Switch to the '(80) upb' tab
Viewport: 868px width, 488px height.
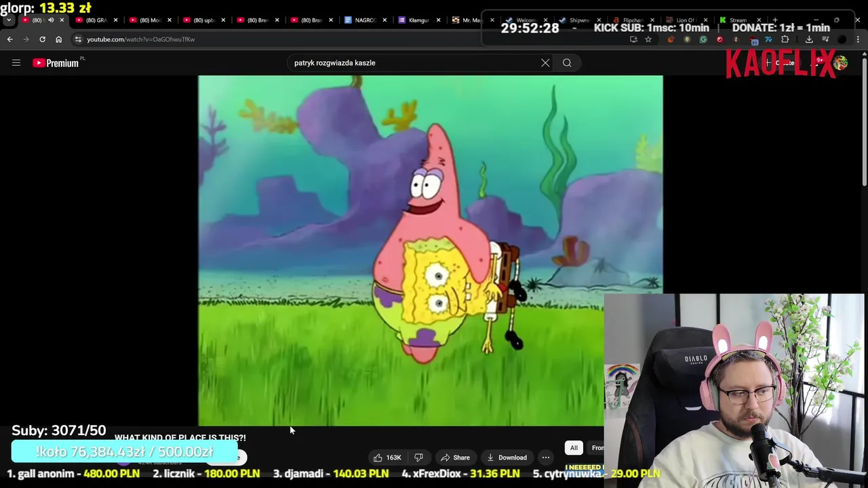tap(203, 20)
